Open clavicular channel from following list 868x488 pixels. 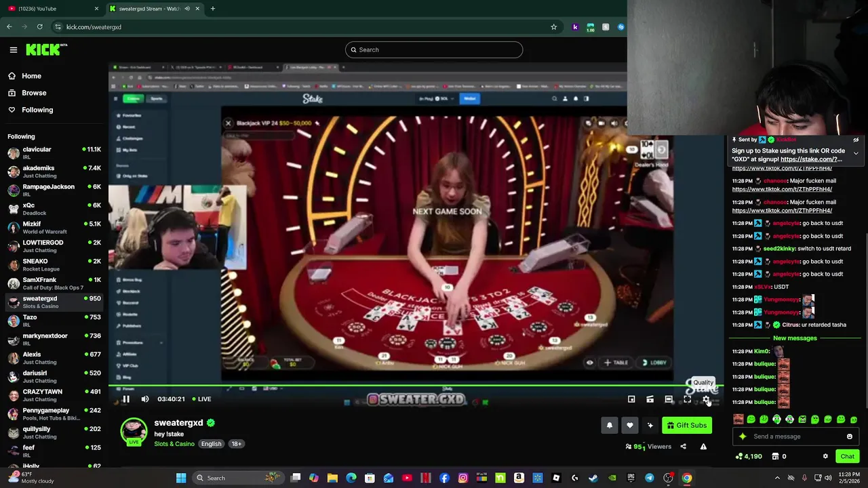[x=54, y=153]
